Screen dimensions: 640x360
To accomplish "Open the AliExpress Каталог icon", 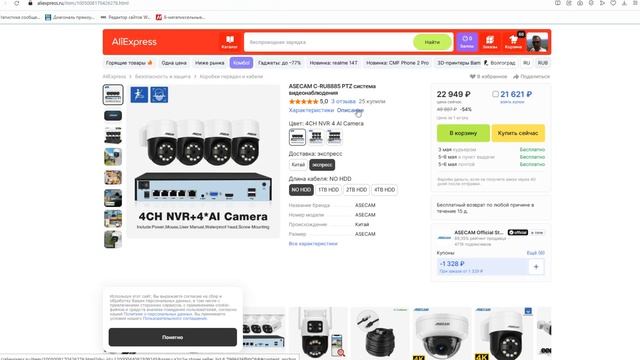I will [229, 42].
